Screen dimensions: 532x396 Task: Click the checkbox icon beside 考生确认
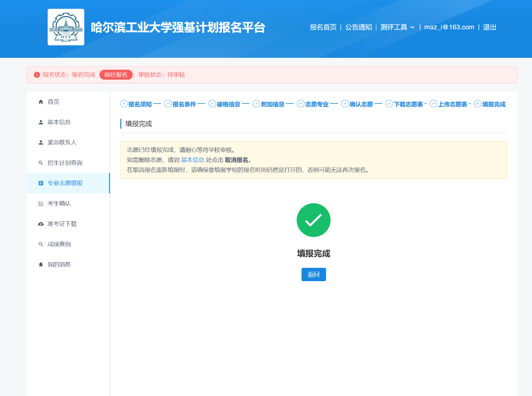point(41,204)
